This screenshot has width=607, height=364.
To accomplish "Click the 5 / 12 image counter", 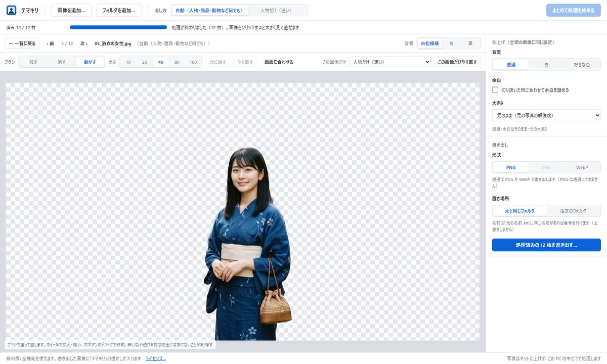I will (67, 43).
